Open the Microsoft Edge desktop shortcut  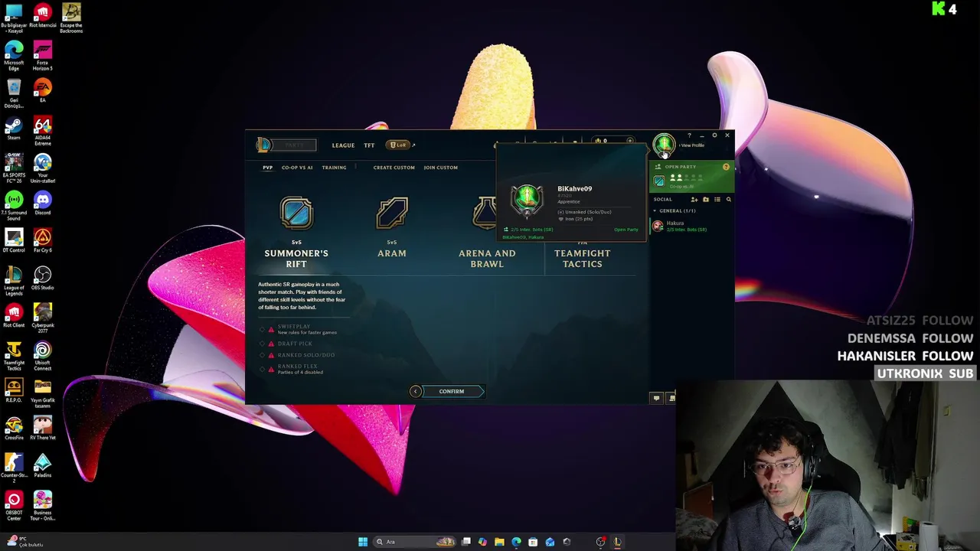(14, 56)
